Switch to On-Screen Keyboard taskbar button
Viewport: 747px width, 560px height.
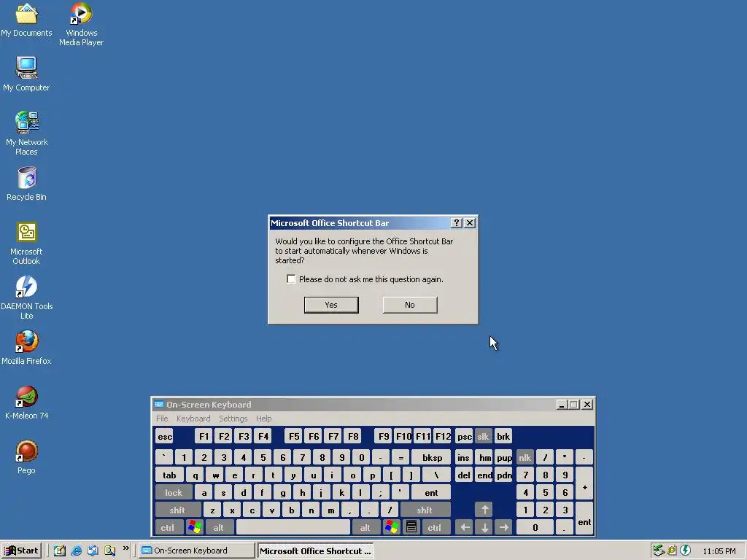point(197,551)
